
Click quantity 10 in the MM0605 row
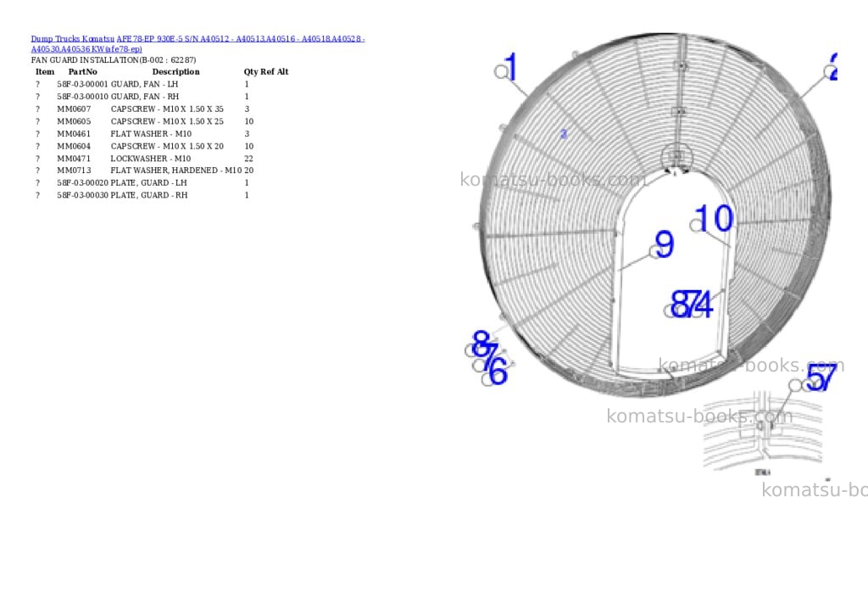(x=248, y=121)
